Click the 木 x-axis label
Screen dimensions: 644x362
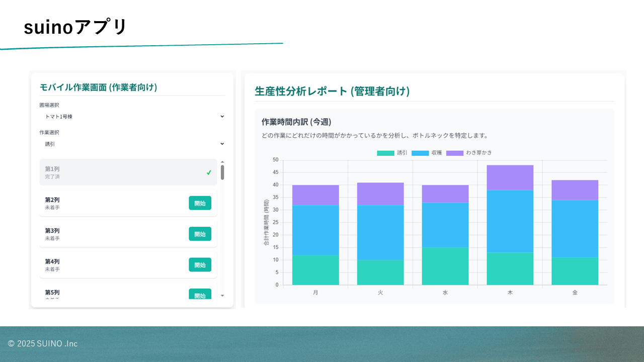(x=510, y=292)
